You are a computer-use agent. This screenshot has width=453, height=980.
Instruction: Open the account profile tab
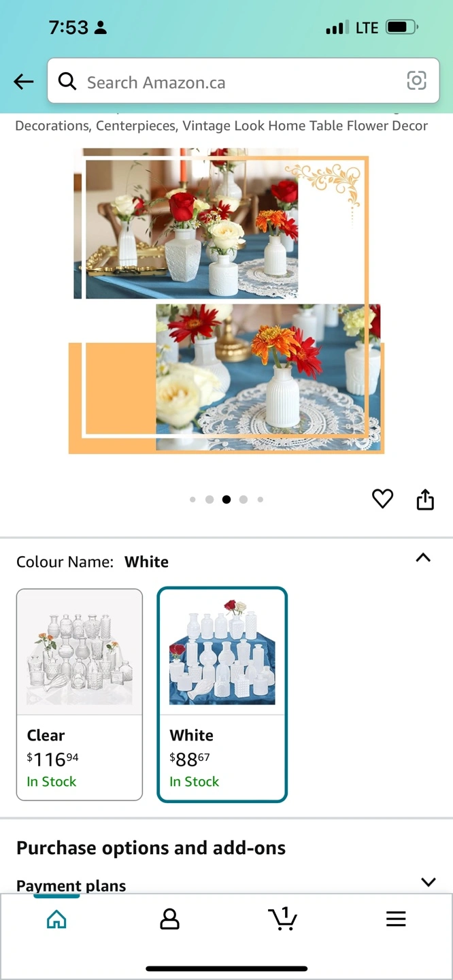pyautogui.click(x=169, y=919)
